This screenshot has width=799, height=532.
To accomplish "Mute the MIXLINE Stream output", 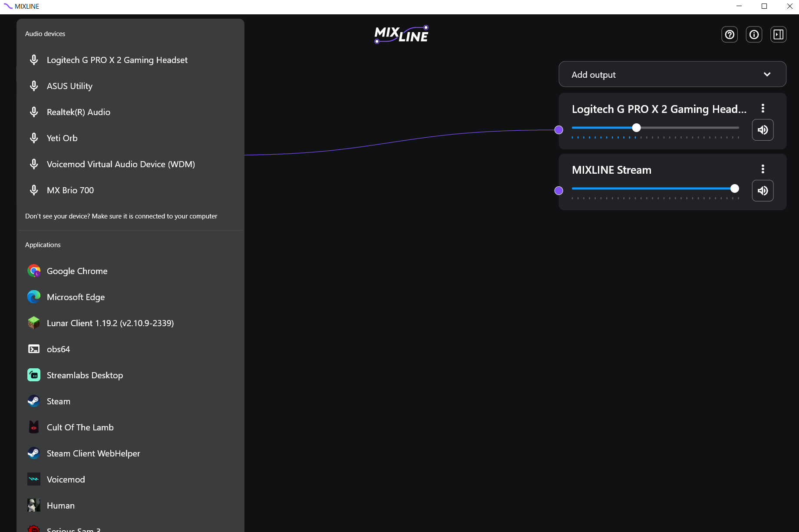I will pyautogui.click(x=763, y=191).
